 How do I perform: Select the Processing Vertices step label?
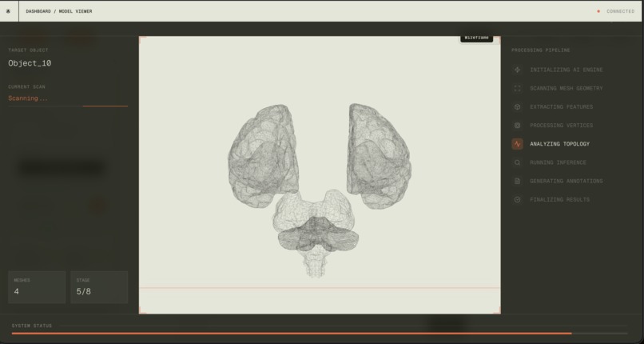[x=562, y=126]
